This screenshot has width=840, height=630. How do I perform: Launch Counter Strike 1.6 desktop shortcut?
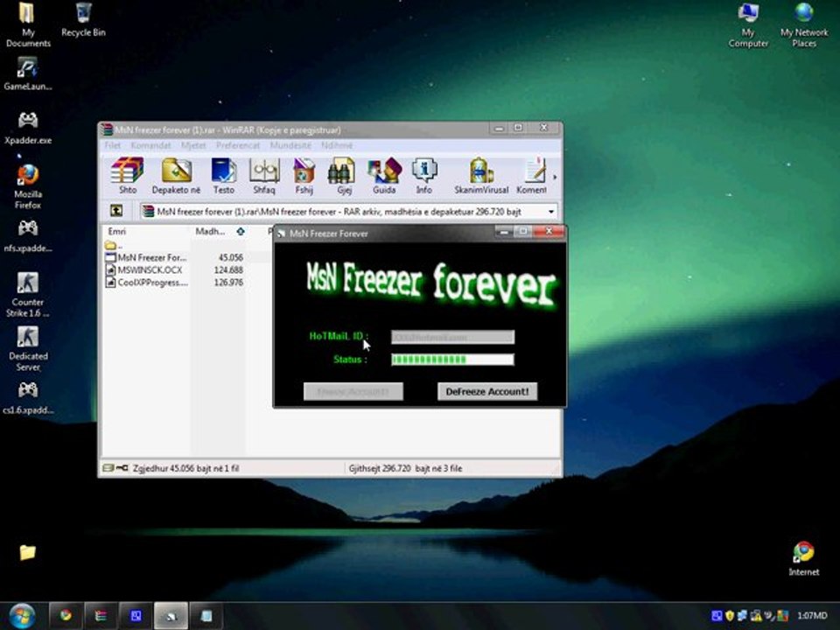(x=28, y=294)
